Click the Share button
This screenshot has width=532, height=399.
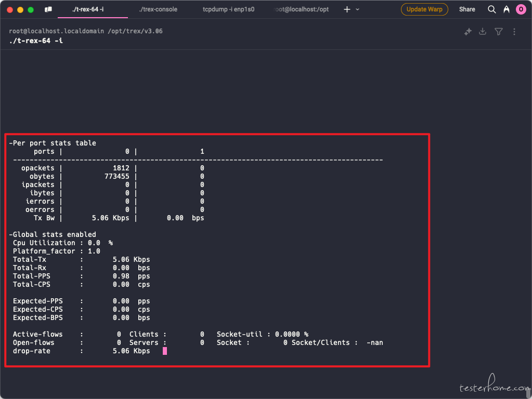point(467,9)
